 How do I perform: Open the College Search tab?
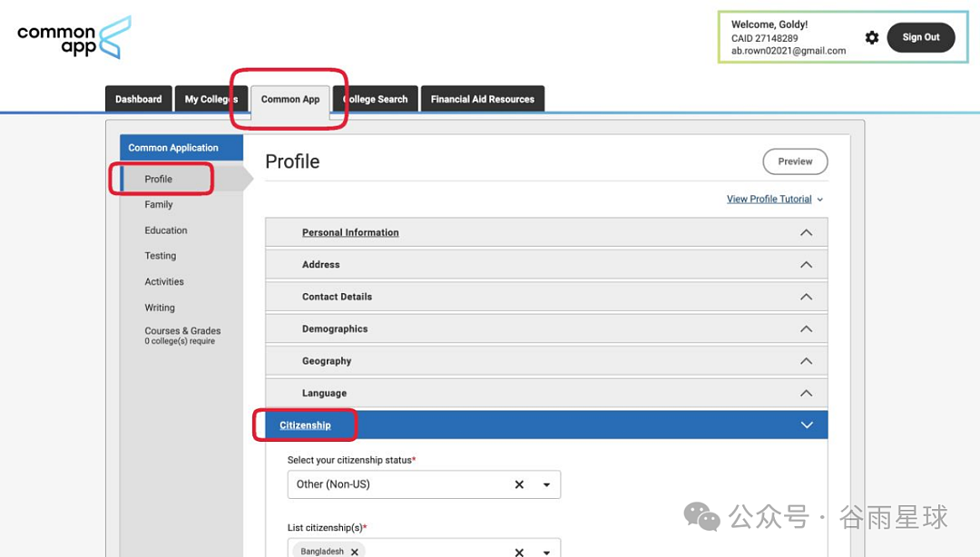click(x=375, y=99)
